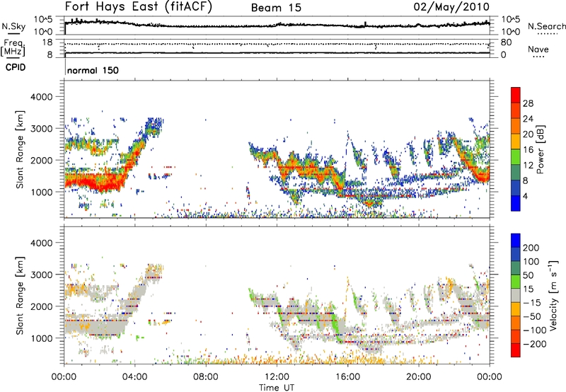566x392 pixels.
Task: Click the 'Freq. [MHz]' axis label
Action: (x=13, y=48)
